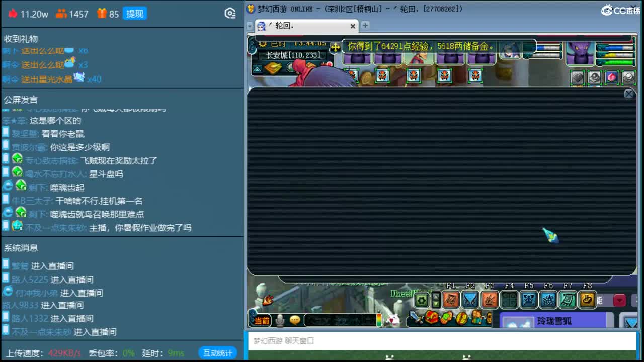
Task: Click chat message 这是哪个区的
Action: click(x=55, y=121)
